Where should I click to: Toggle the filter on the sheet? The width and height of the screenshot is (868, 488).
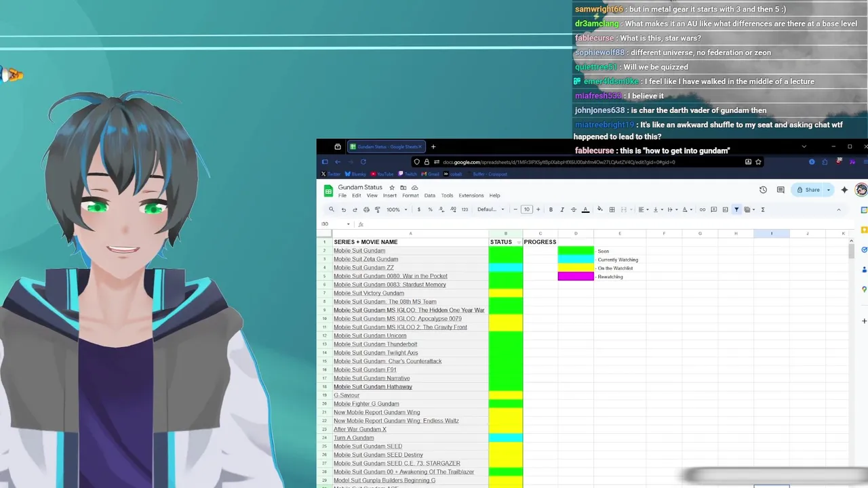point(736,209)
